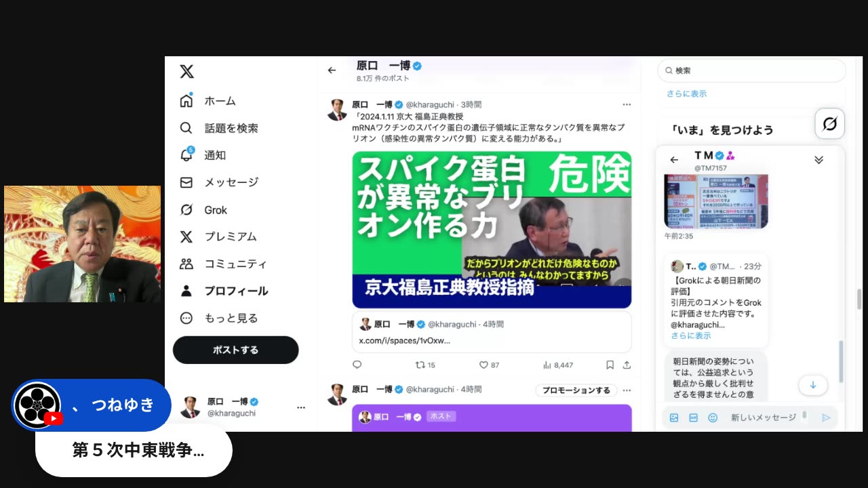Click the page scrollbar at far right
Image resolution: width=868 pixels, height=488 pixels.
click(859, 298)
